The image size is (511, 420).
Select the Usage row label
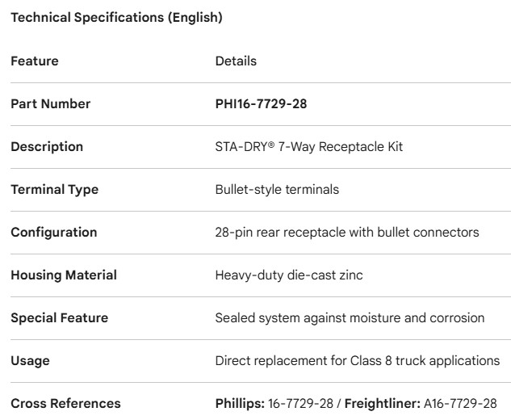(30, 360)
